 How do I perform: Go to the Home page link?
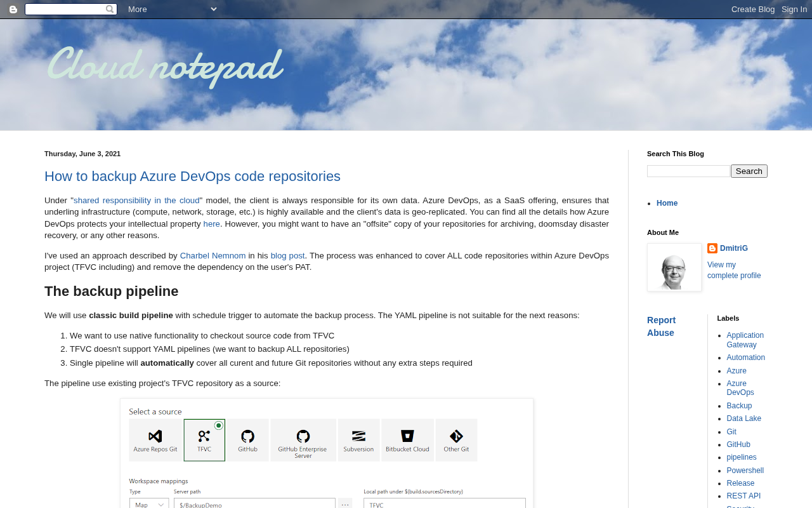(x=667, y=203)
